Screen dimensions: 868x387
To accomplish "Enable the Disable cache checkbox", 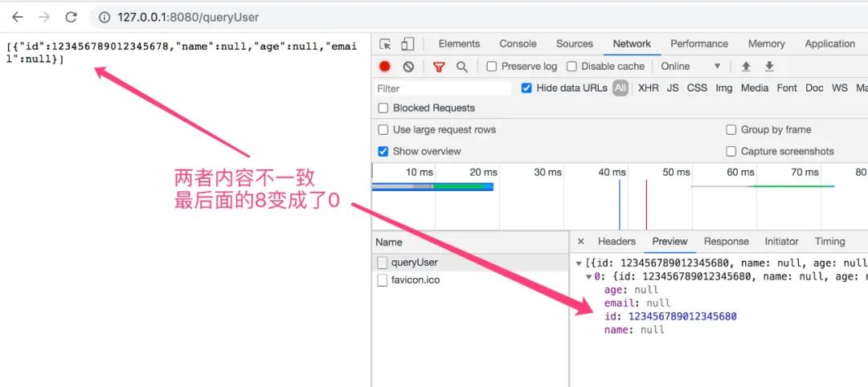I will 571,67.
